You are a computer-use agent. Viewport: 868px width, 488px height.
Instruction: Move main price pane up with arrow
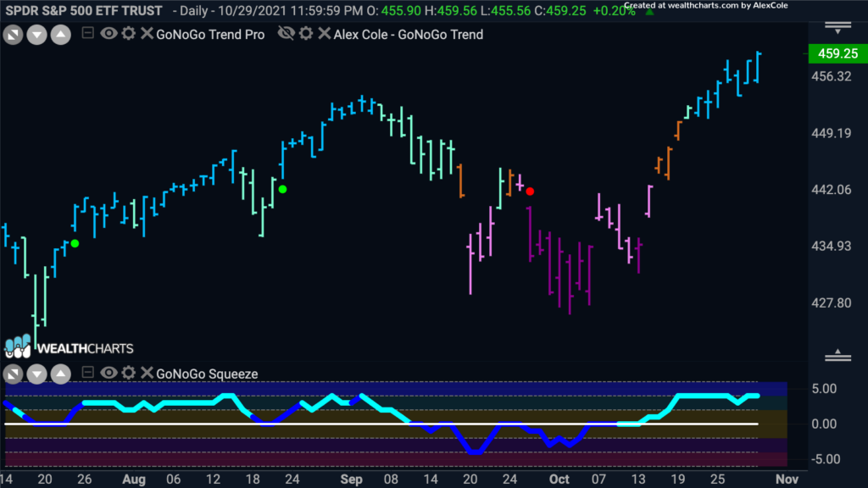click(x=61, y=36)
